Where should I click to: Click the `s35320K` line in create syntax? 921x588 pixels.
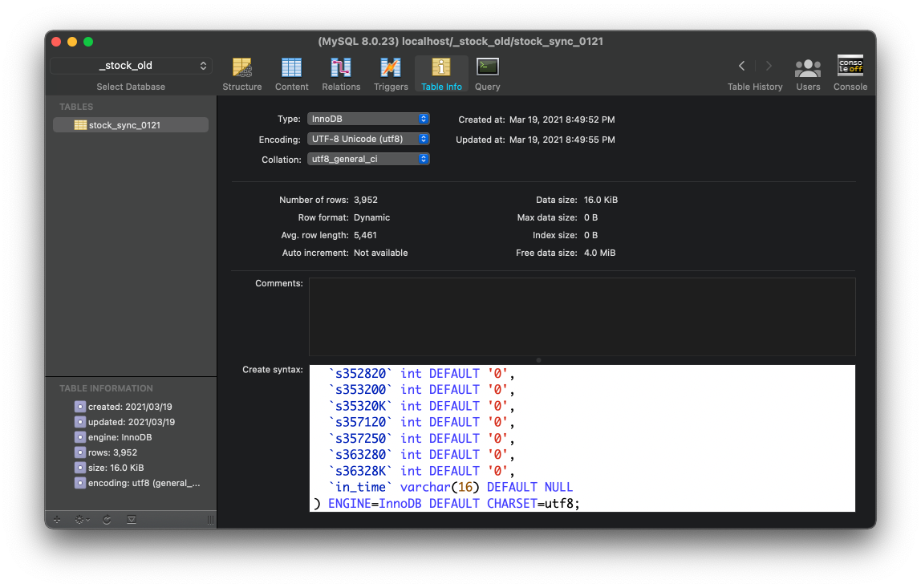(421, 406)
